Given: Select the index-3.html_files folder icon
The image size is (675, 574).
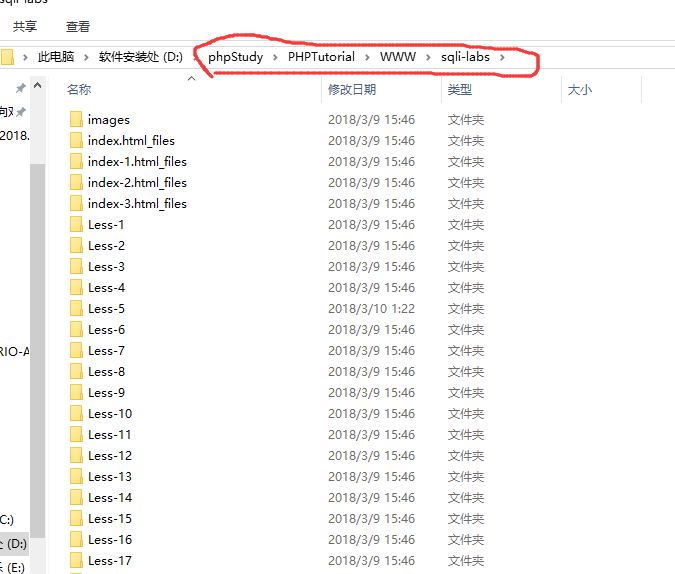Looking at the screenshot, I should pos(76,203).
